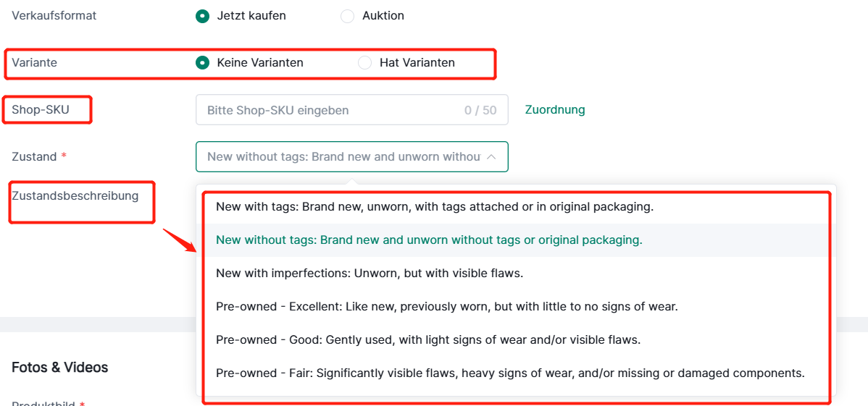
Task: Click the "Zustand" required field label
Action: 34,156
